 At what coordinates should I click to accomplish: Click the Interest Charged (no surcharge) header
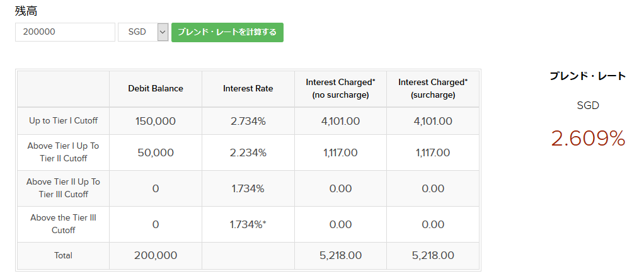(340, 89)
